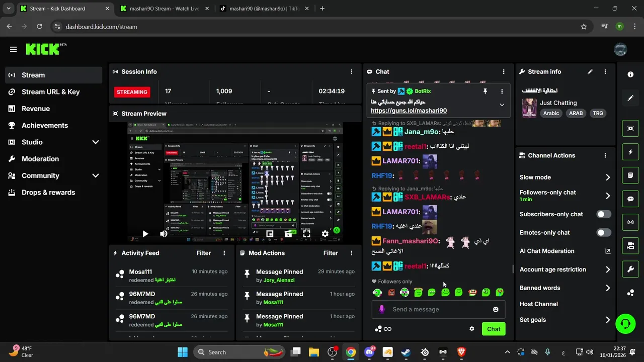Switch to mashari9O Stream browser tab
The width and height of the screenshot is (644, 362).
coord(164,9)
